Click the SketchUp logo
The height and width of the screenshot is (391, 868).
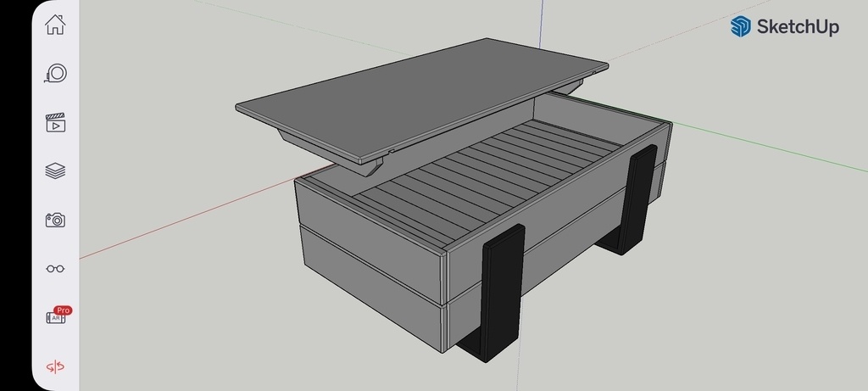pyautogui.click(x=784, y=26)
